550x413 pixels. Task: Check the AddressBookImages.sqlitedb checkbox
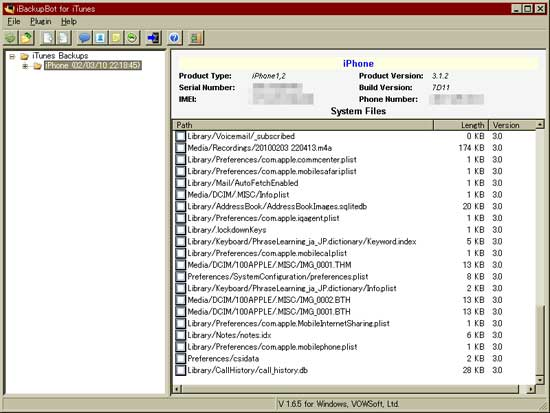[x=180, y=206]
